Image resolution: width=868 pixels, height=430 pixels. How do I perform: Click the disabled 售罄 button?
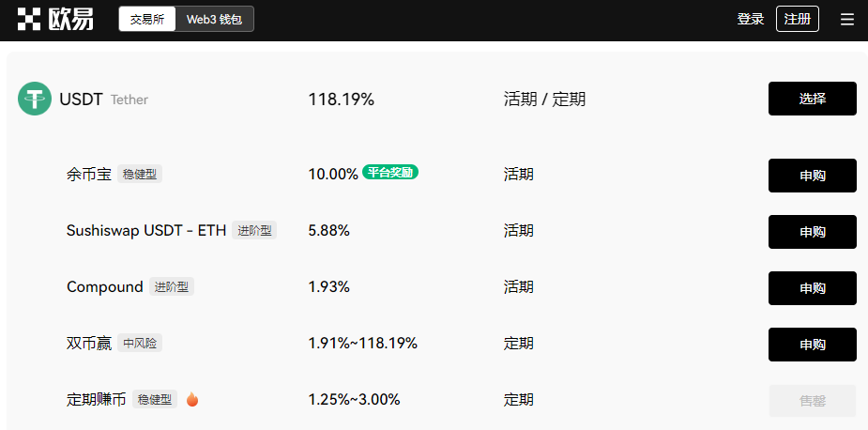point(812,401)
